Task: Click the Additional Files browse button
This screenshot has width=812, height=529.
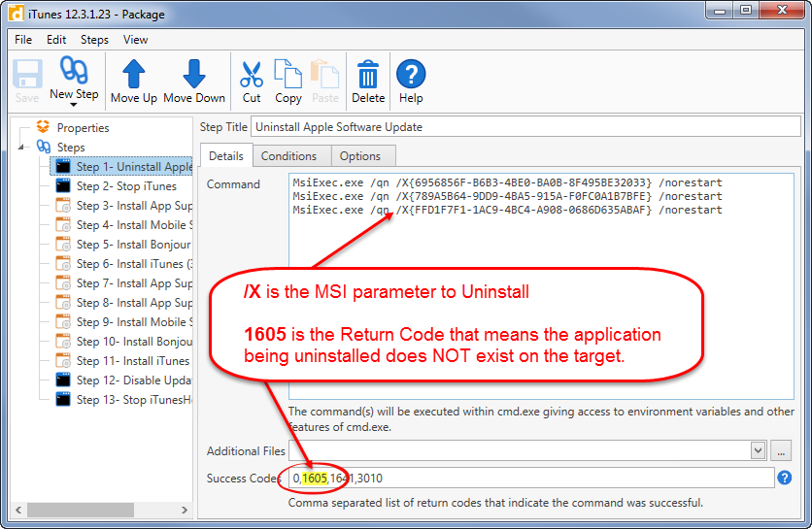Action: click(x=780, y=450)
